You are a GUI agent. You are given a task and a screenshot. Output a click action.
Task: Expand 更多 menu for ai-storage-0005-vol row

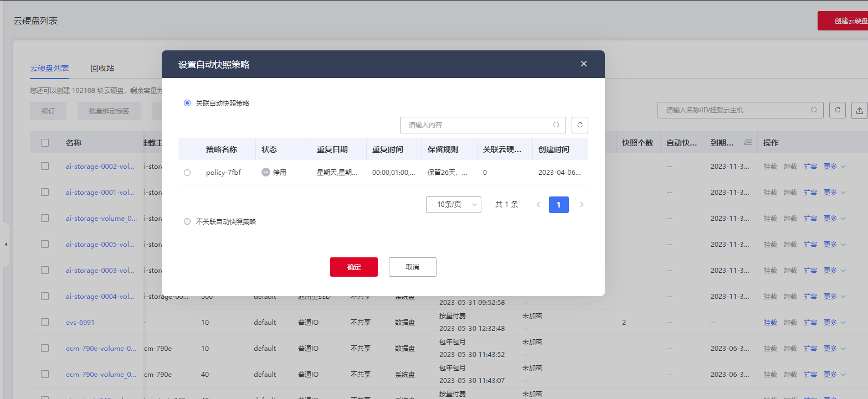(x=835, y=244)
